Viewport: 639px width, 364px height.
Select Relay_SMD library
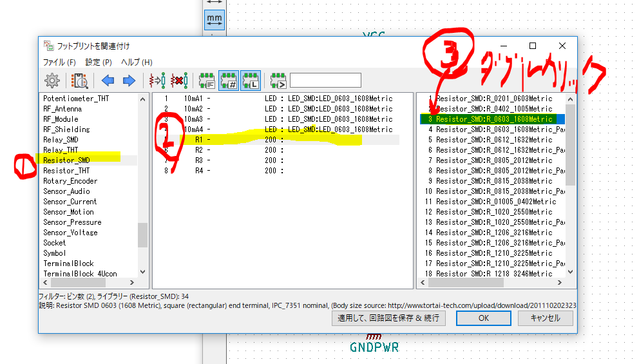[x=61, y=140]
